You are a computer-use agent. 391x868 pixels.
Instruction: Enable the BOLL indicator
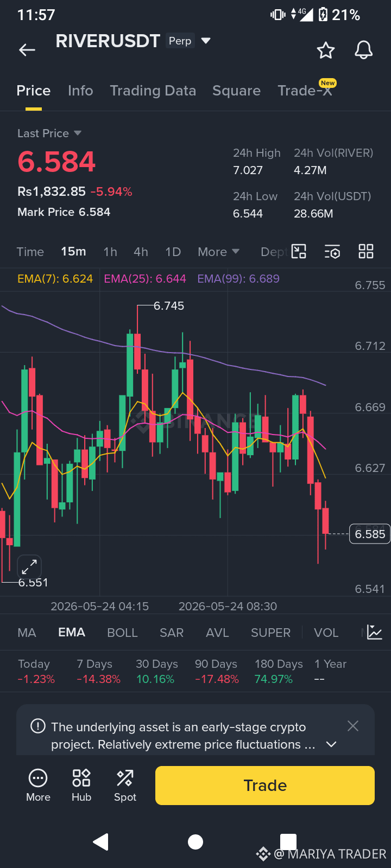(122, 633)
